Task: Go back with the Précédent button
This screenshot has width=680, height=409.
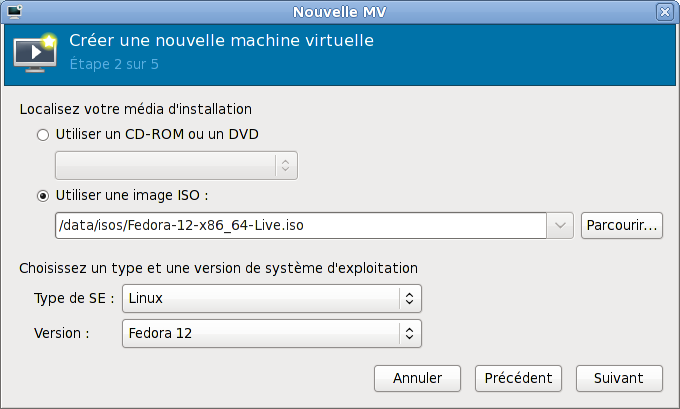Action: pos(518,379)
